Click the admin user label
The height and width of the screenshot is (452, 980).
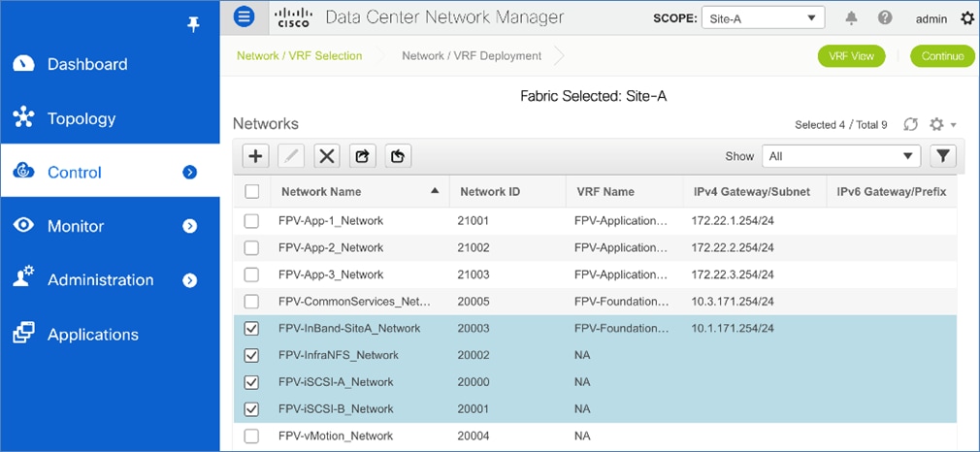[931, 18]
